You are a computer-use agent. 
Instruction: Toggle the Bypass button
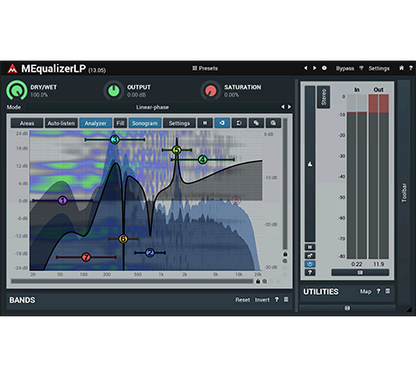345,68
